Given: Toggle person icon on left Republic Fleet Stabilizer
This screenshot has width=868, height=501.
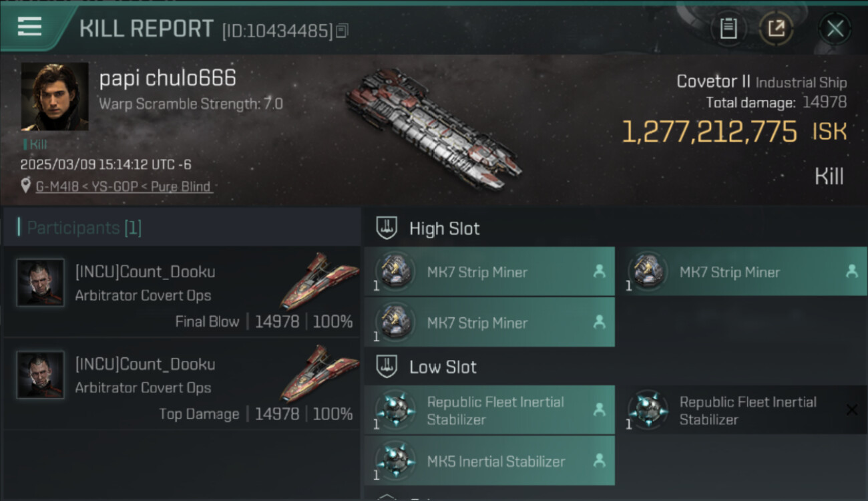Looking at the screenshot, I should click(600, 409).
